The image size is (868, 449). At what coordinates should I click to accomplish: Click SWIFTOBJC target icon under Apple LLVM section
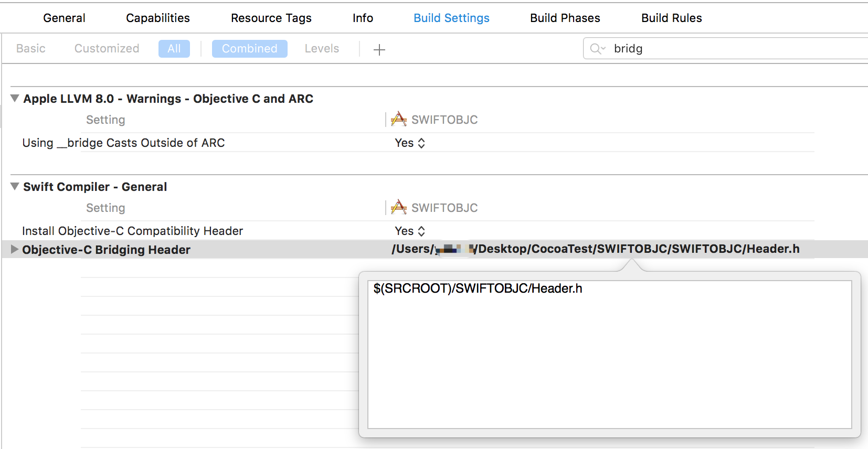[x=399, y=119]
